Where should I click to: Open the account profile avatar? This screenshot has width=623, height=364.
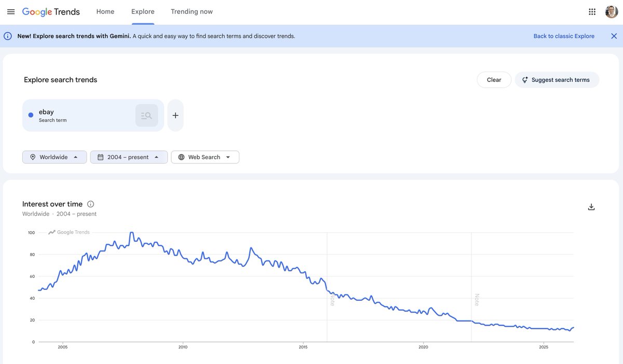point(612,11)
